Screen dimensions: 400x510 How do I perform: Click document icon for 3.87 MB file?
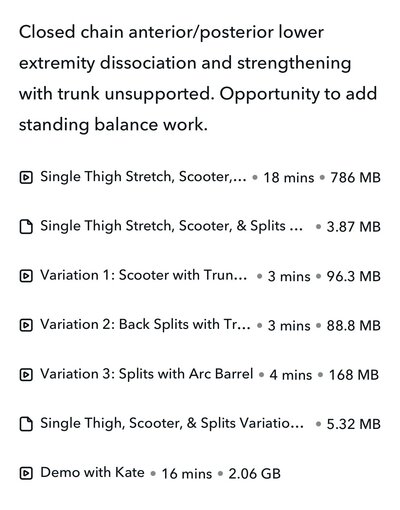(x=26, y=227)
